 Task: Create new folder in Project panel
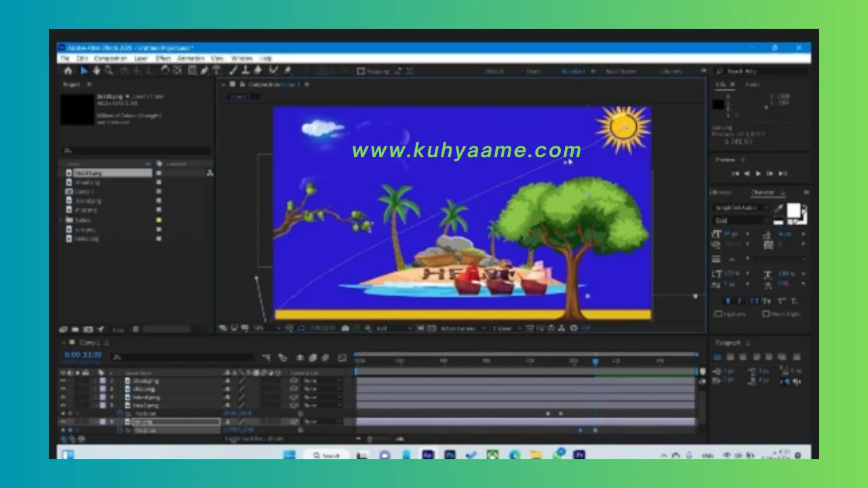point(76,329)
